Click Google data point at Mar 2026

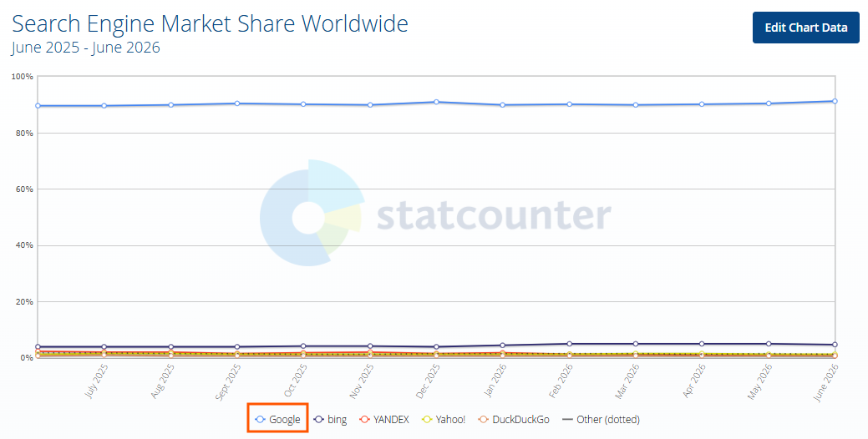[636, 104]
